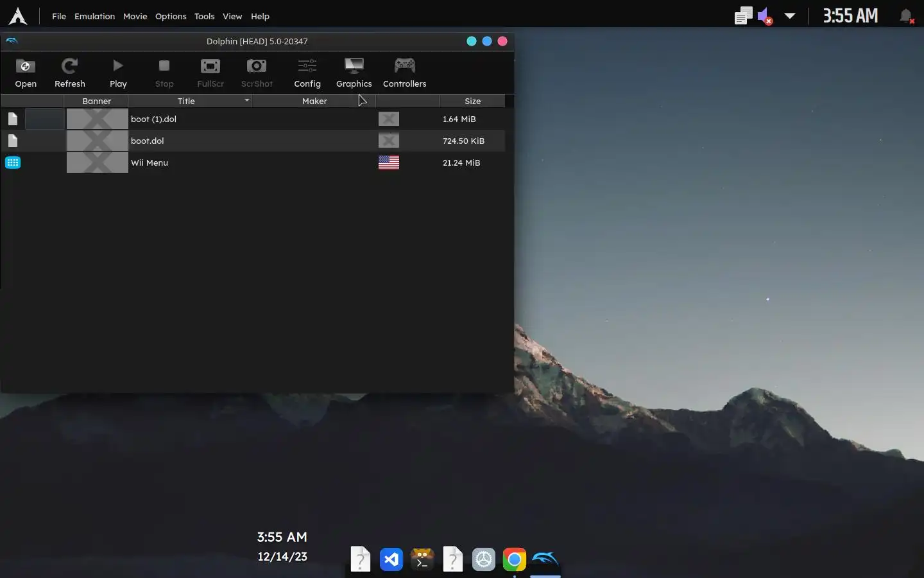Screen dimensions: 924x578
Task: Sort list by Title column header
Action: 190,101
